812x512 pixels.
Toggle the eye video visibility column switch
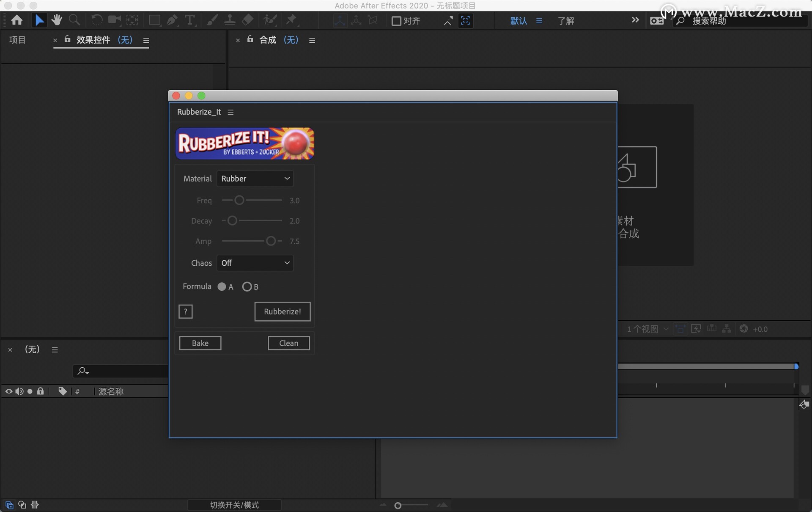click(8, 391)
